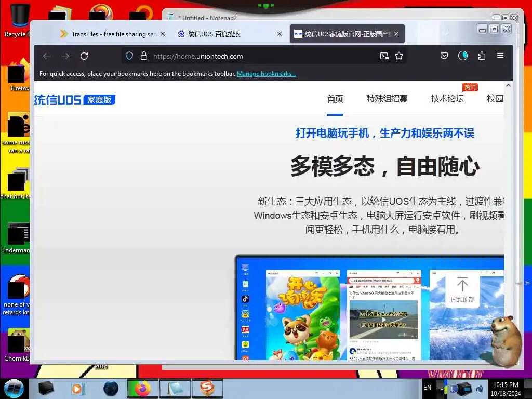Go back using the browser back arrow
The height and width of the screenshot is (399, 532).
47,56
